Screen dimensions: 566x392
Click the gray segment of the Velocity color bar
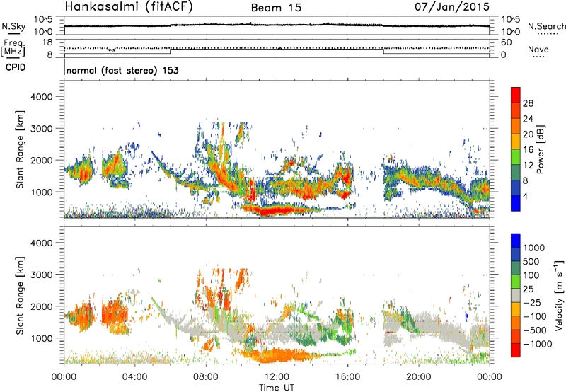516,296
